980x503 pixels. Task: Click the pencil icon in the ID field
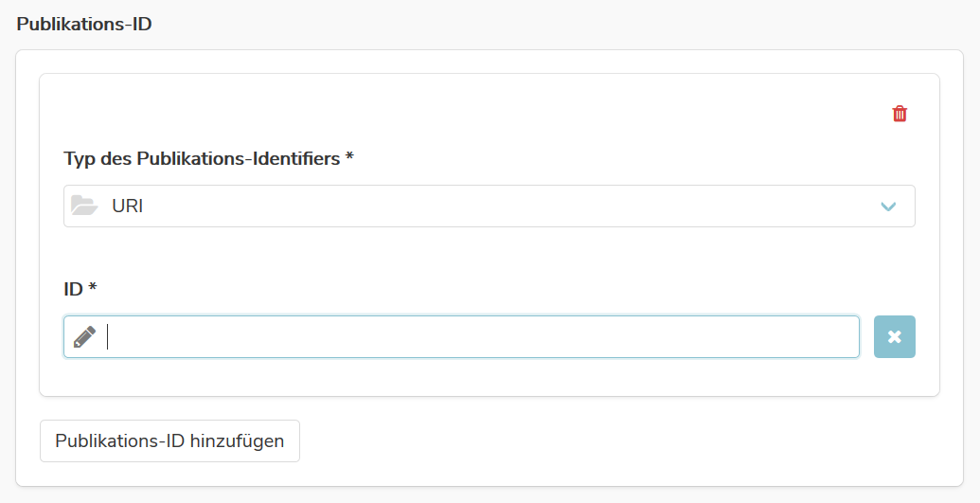coord(84,336)
